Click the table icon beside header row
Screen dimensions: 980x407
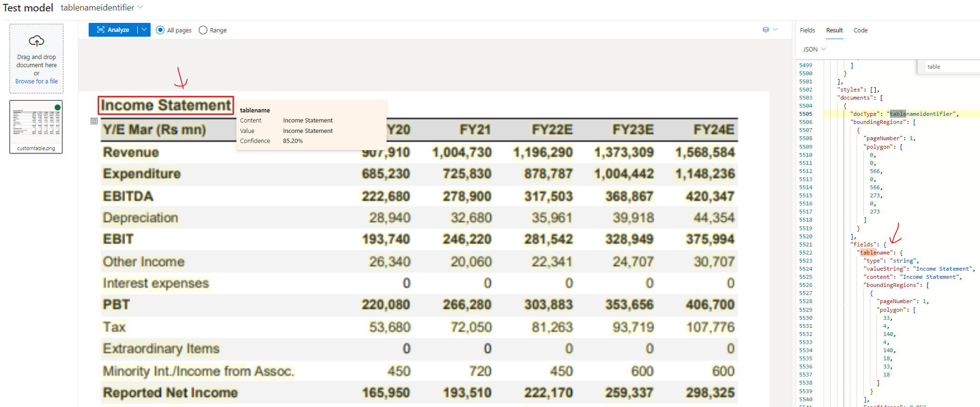click(94, 121)
